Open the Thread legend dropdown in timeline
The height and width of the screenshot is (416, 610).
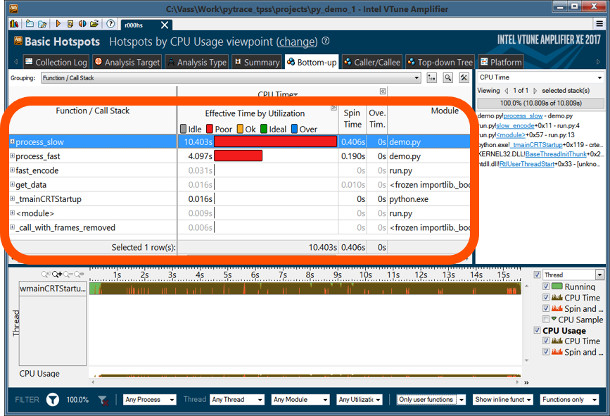(599, 275)
